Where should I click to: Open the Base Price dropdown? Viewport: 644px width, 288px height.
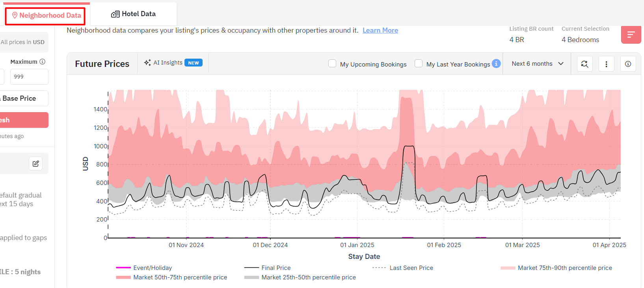point(24,98)
